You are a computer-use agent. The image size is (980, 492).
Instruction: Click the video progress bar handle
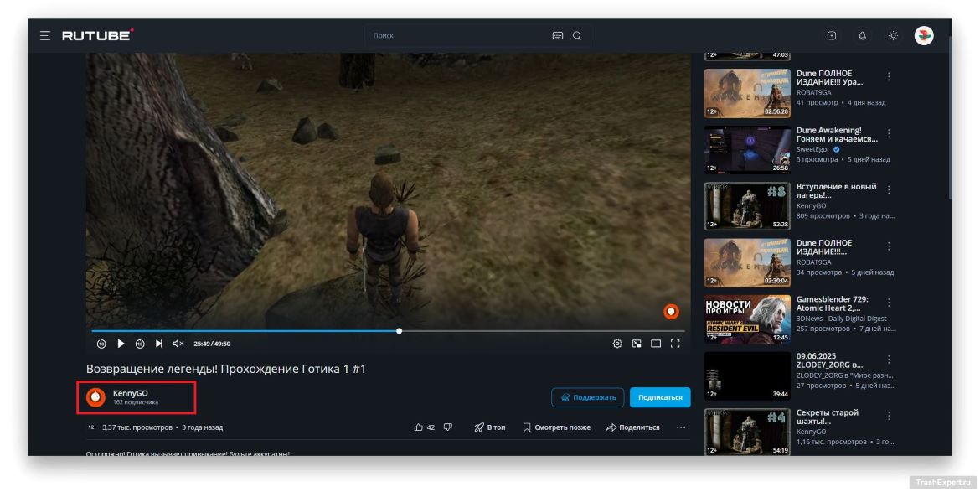pos(399,331)
